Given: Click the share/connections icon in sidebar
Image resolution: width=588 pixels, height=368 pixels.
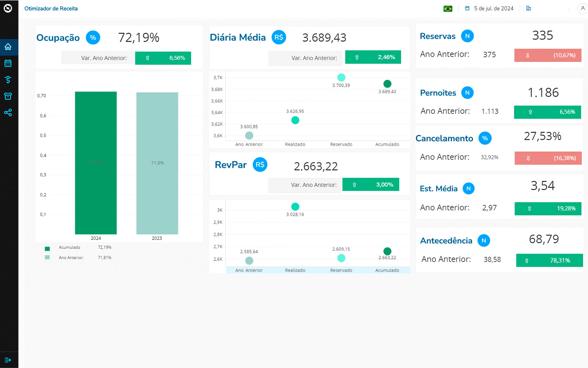Looking at the screenshot, I should [8, 112].
